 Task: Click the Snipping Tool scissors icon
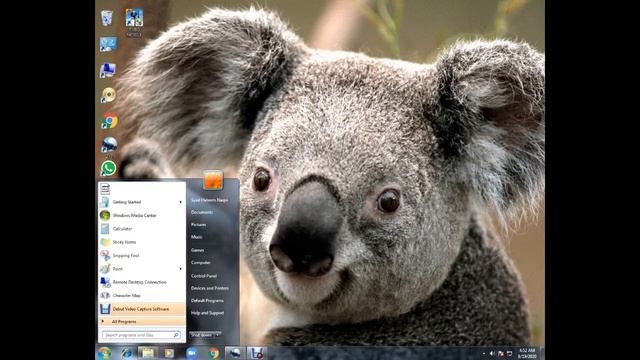tap(105, 256)
